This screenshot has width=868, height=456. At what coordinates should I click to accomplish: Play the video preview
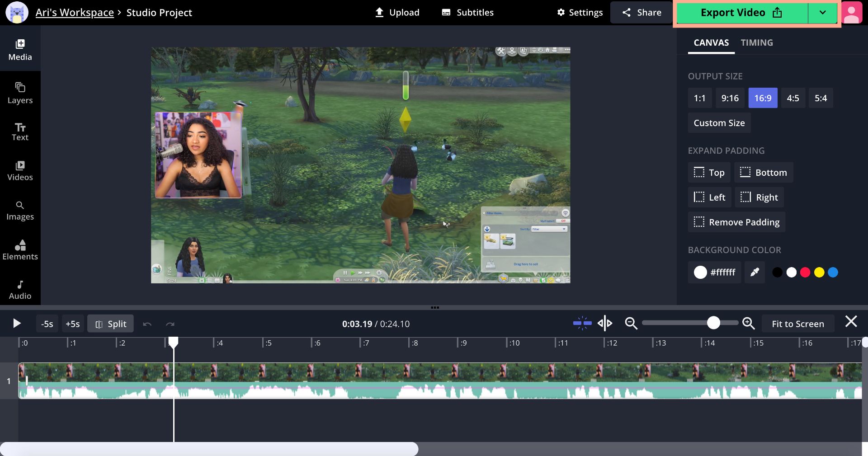[x=17, y=323]
